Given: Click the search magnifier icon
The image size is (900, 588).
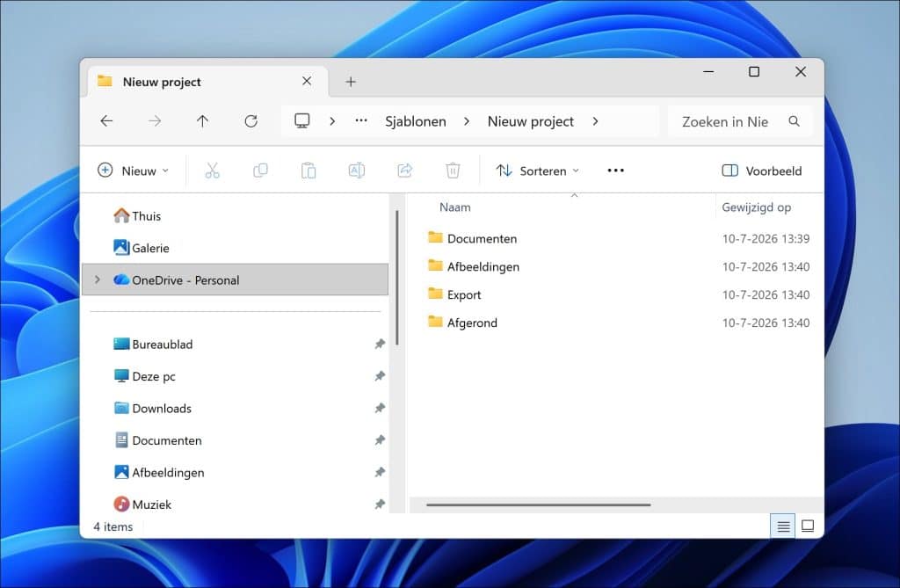Looking at the screenshot, I should coord(794,121).
